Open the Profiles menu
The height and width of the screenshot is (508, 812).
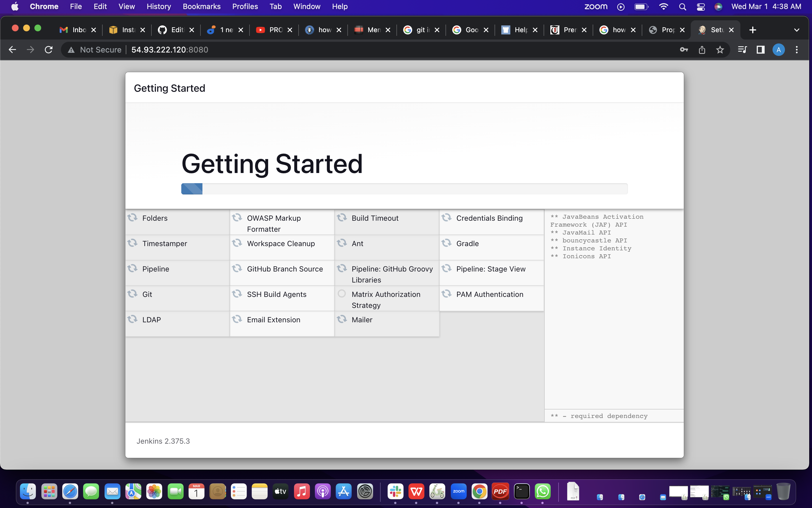tap(245, 7)
